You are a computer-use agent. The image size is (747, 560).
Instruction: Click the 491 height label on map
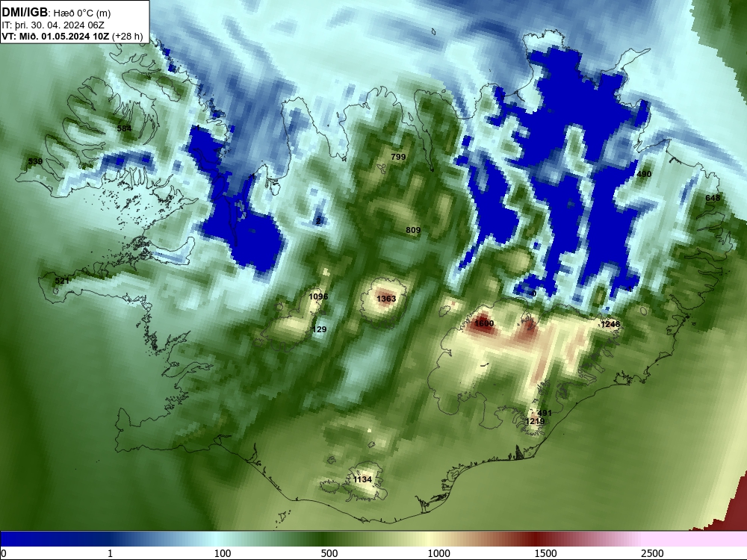[544, 413]
